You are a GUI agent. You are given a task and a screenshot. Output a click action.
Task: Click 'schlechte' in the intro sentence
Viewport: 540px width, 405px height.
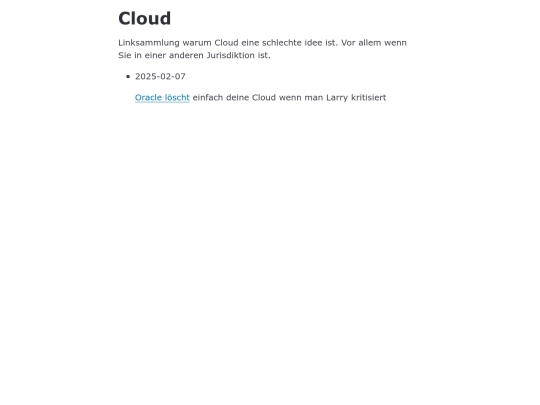pos(282,43)
